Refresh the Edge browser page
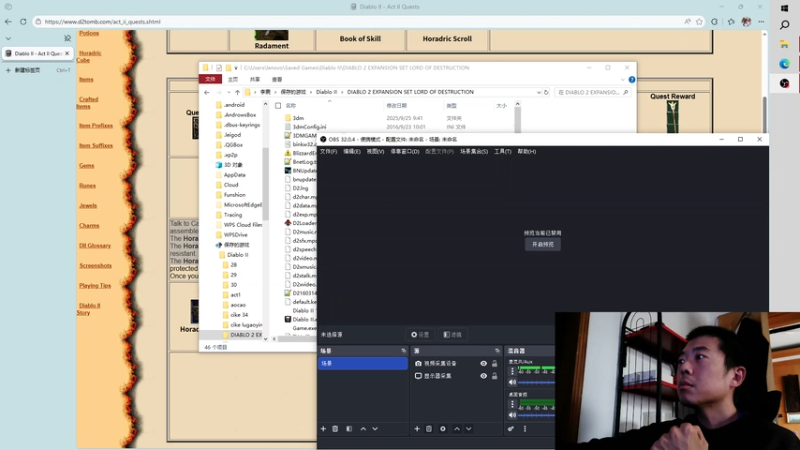 (23, 21)
